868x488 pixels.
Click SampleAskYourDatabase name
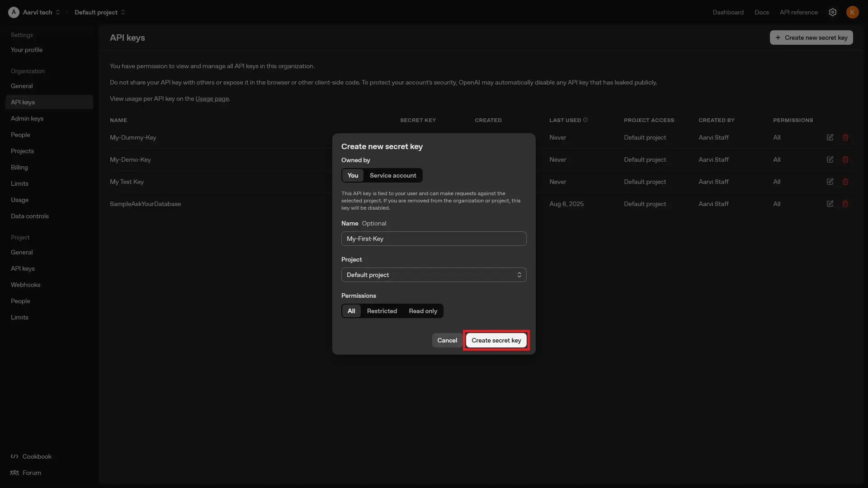click(145, 204)
